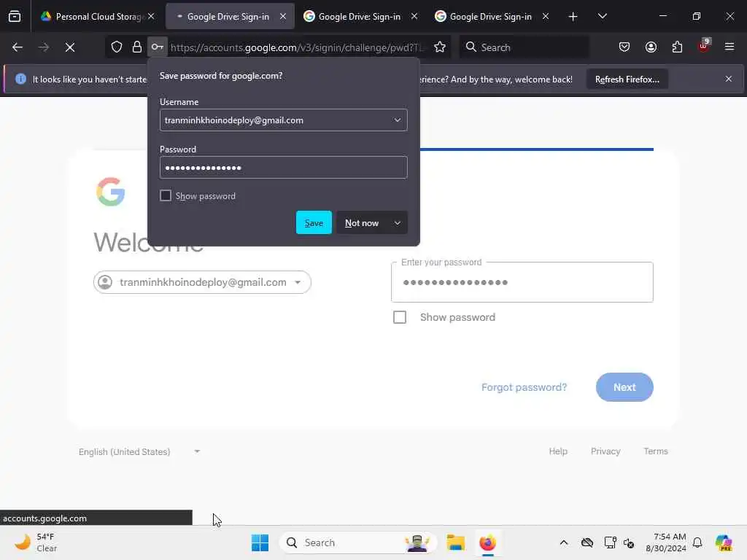Click the Next button
The width and height of the screenshot is (747, 560).
[x=624, y=387]
